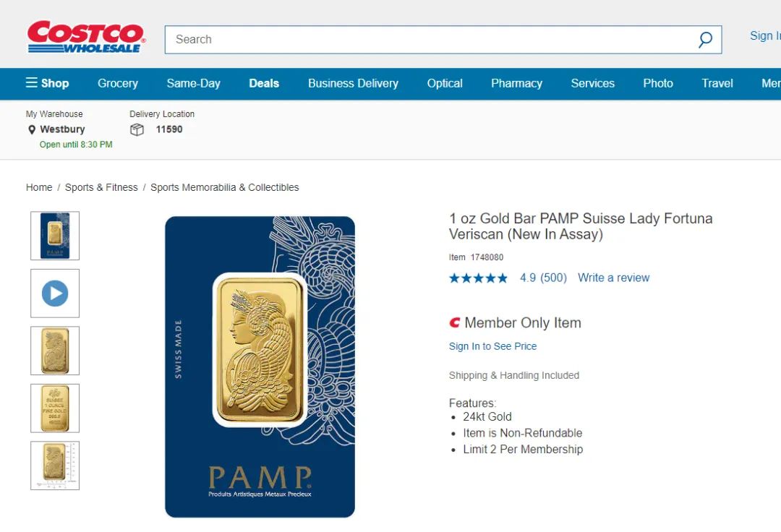This screenshot has width=781, height=532.
Task: Click the Costco Wholesale logo
Action: (x=85, y=38)
